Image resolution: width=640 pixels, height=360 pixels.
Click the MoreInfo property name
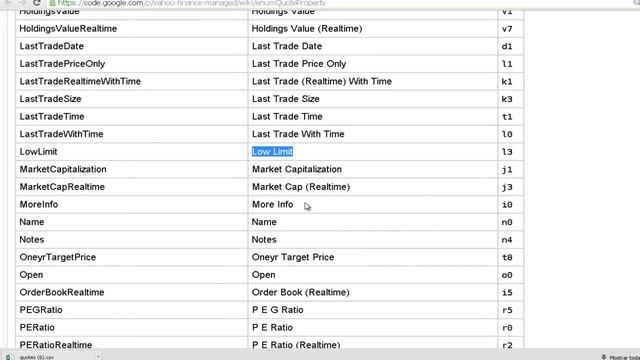coord(39,204)
